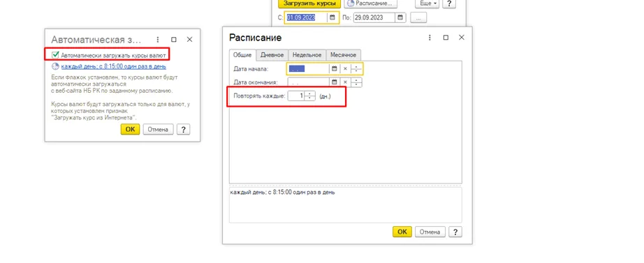Click Отмена in Автоматическая загрузка dialog
Image resolution: width=644 pixels, height=263 pixels.
pyautogui.click(x=158, y=129)
